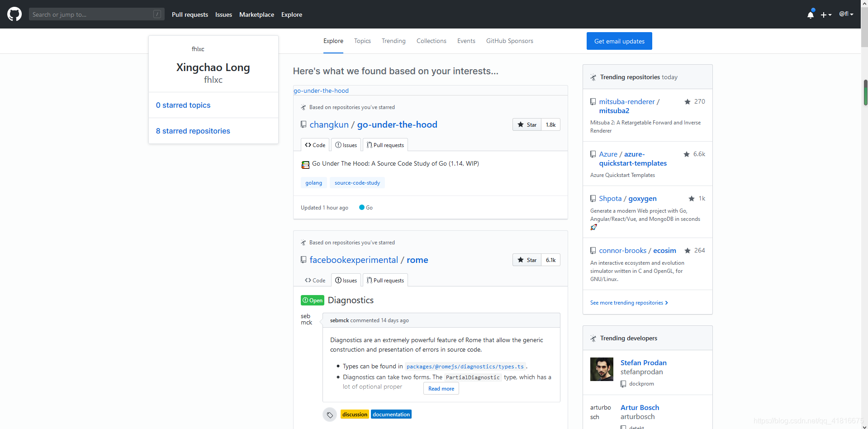Open the go-under-the-hood image link
Screen dimensions: 868x429
pyautogui.click(x=321, y=91)
